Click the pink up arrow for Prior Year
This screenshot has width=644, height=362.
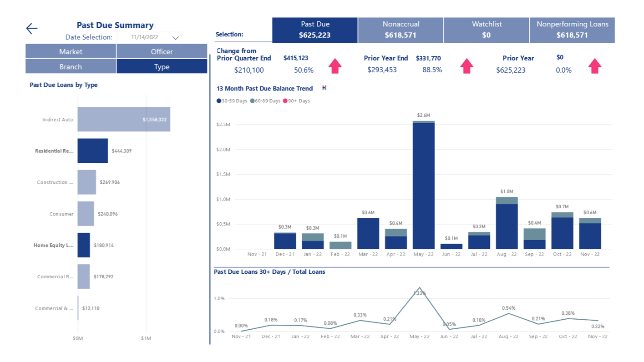(594, 66)
